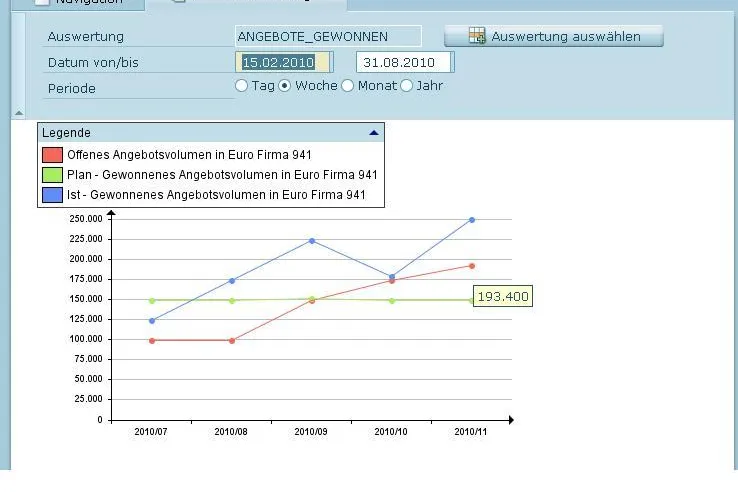Click the blue data point at 2010/10
Image resolution: width=738 pixels, height=492 pixels.
(x=392, y=277)
